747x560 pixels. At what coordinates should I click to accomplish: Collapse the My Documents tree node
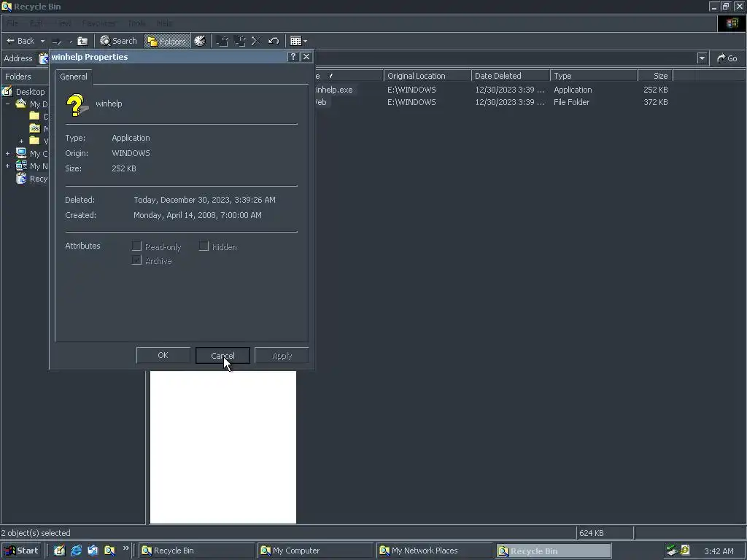[x=7, y=104]
